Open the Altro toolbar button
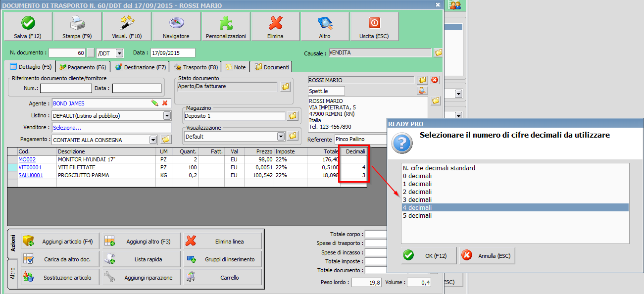The height and width of the screenshot is (294, 644). tap(325, 26)
